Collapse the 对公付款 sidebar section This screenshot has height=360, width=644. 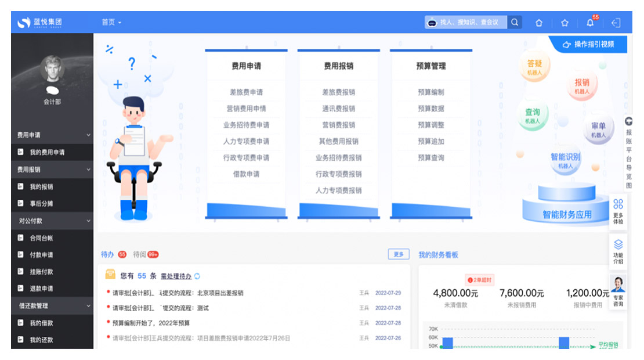click(88, 221)
